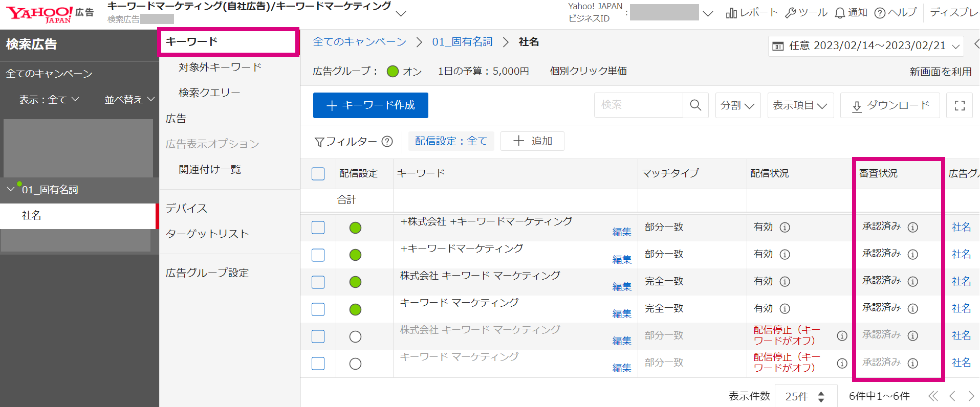
Task: Click the Yahoo! JAPAN 広告 logo
Action: (x=50, y=14)
